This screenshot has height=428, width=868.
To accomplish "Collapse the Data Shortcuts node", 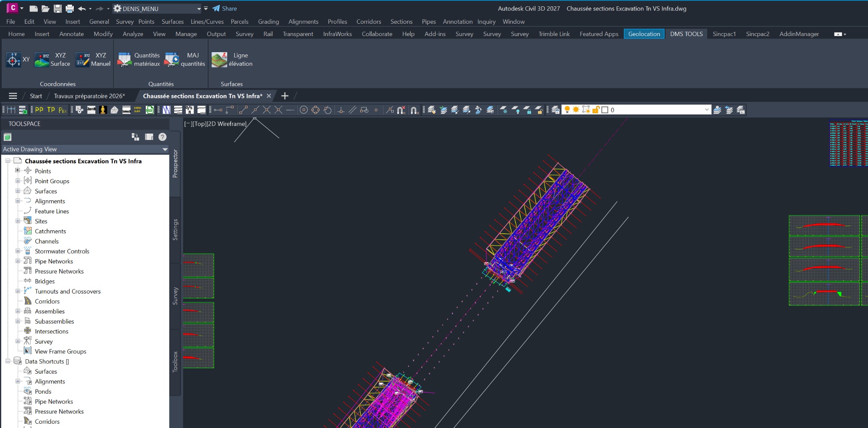I will tap(8, 361).
